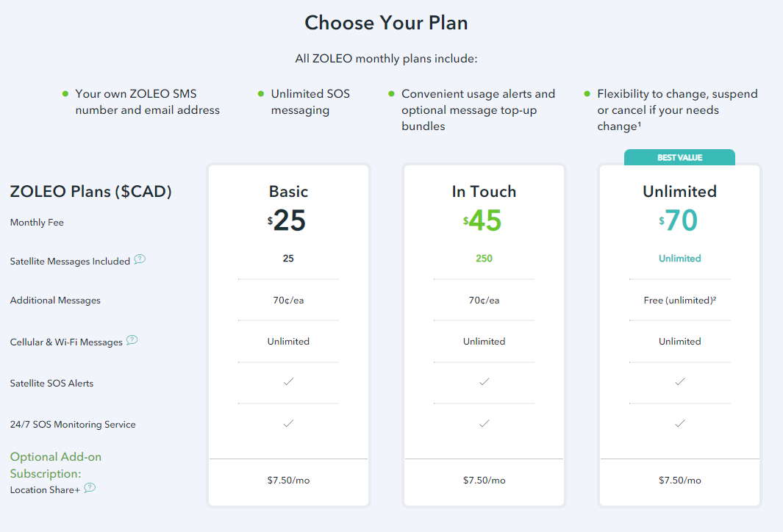Screen dimensions: 783x532
Task: Click the green $45 In Touch price
Action: tap(484, 220)
